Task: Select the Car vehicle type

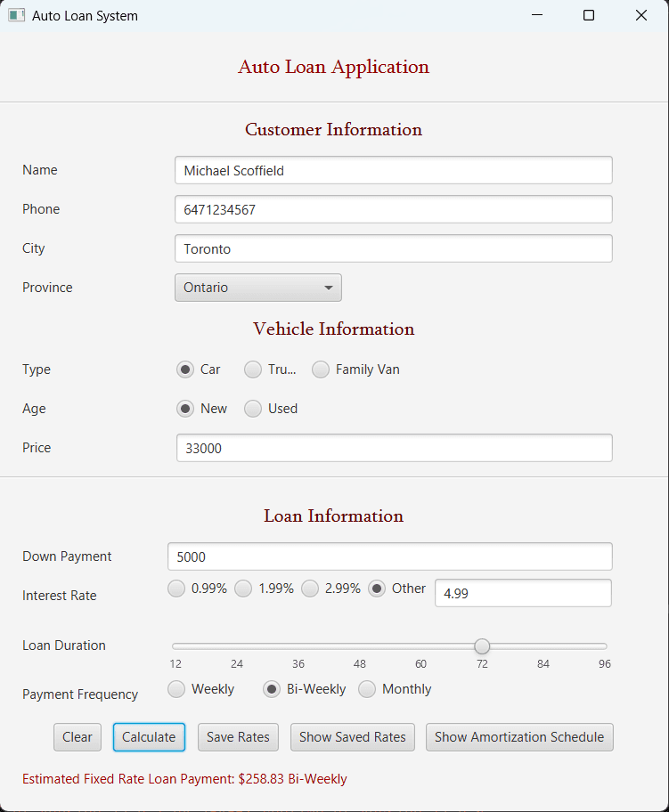Action: (184, 369)
